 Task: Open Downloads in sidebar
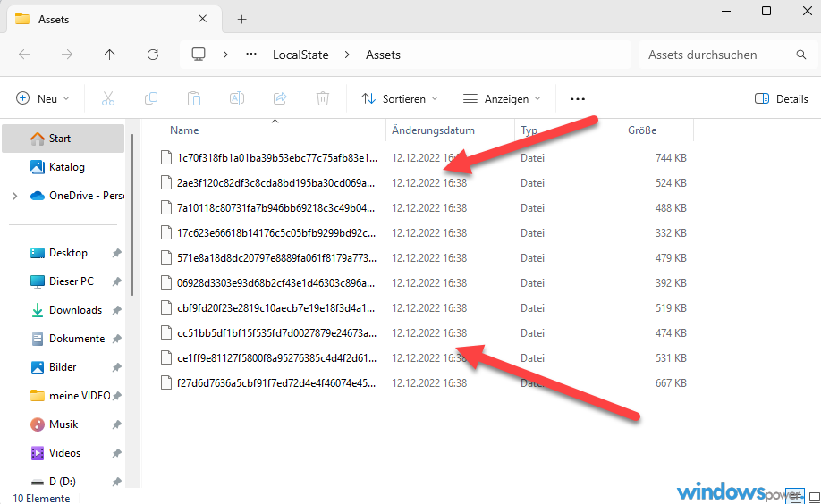pos(66,310)
